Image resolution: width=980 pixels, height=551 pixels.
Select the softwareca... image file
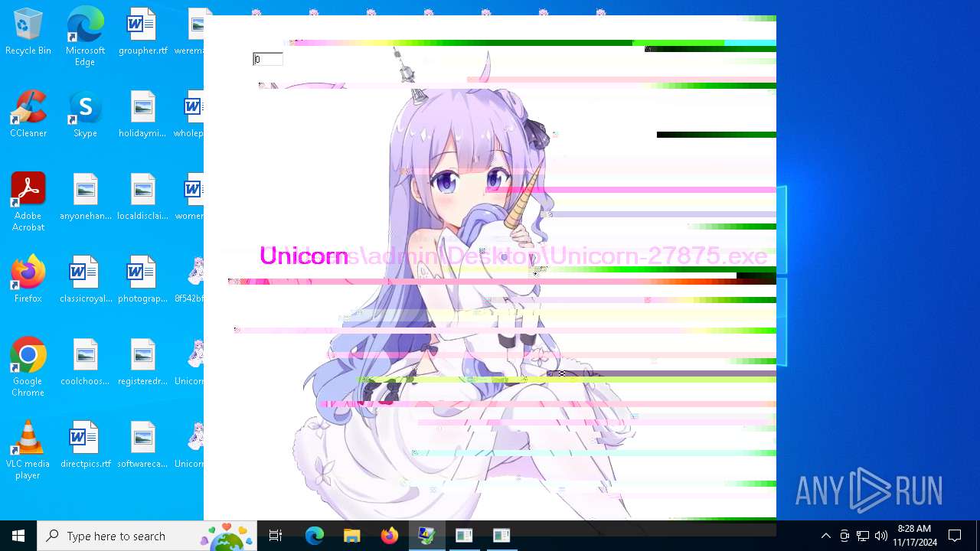pos(142,445)
